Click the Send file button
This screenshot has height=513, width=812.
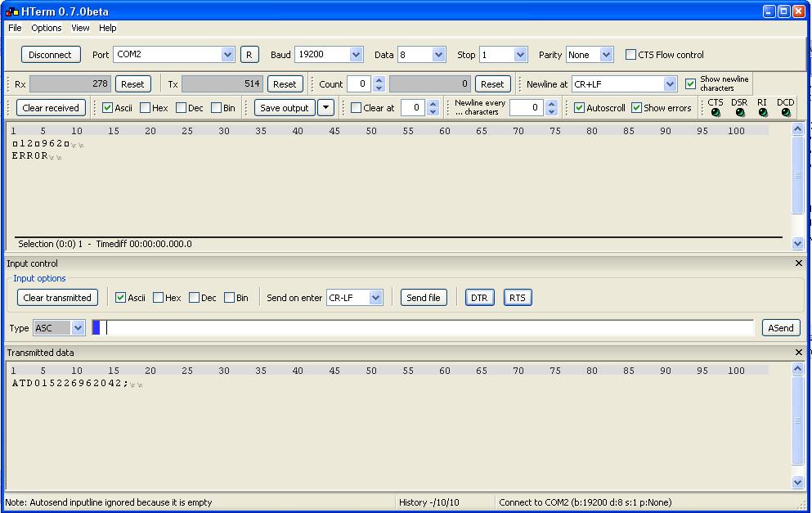coord(424,298)
